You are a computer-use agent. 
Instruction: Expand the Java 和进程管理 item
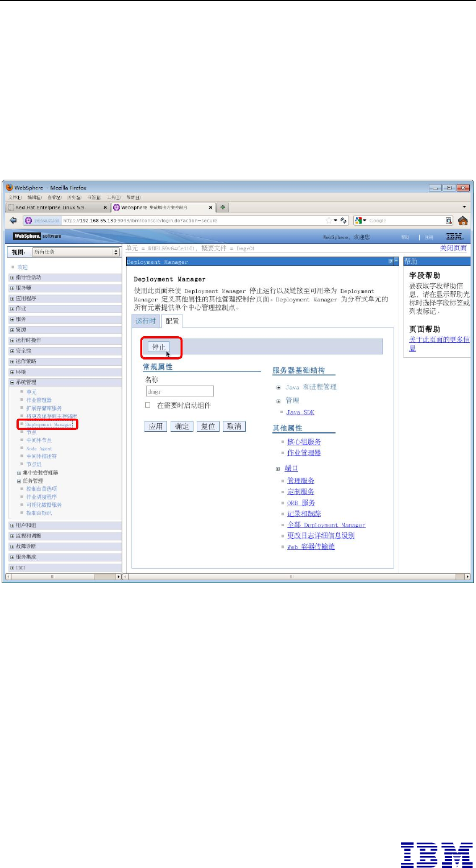click(x=279, y=387)
